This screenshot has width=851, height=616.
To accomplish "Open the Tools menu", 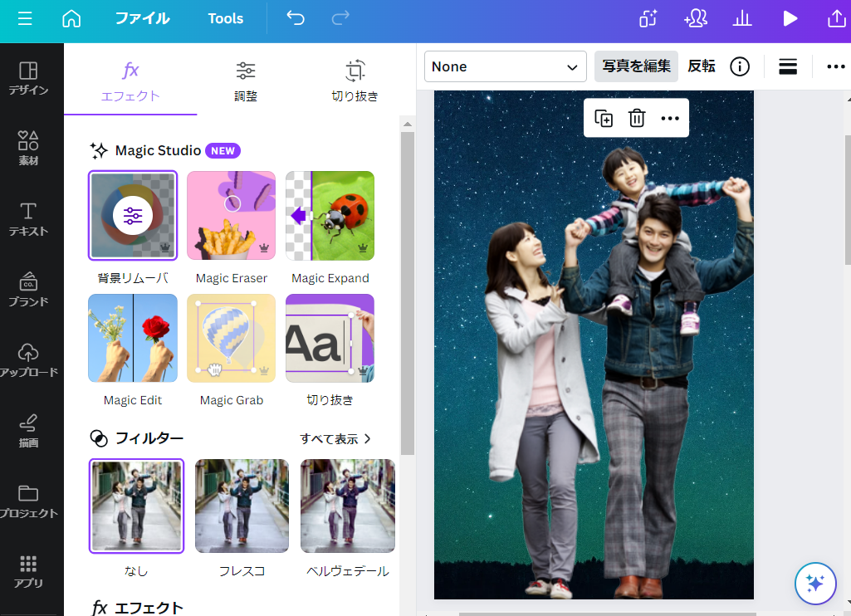I will tap(225, 18).
